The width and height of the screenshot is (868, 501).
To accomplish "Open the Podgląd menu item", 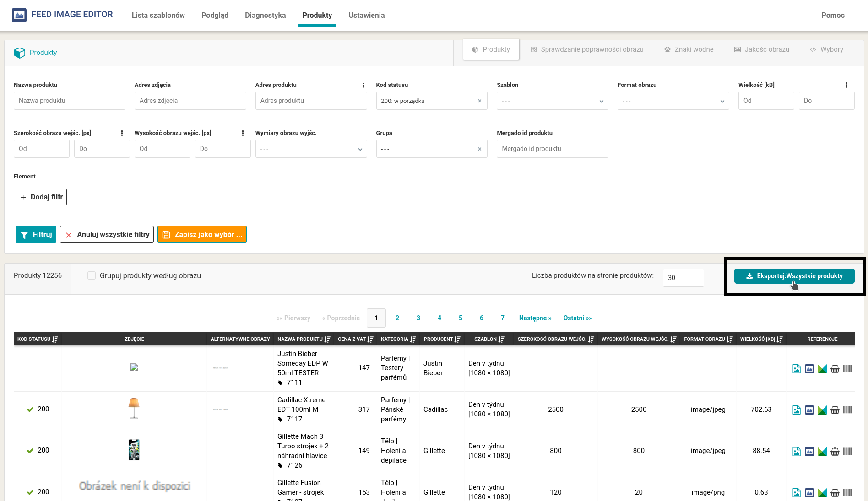I will 215,15.
